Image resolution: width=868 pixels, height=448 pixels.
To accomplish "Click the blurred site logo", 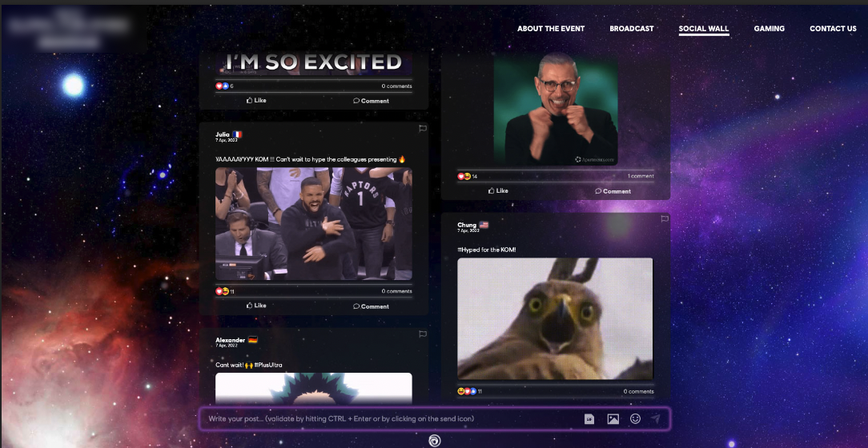I will [69, 29].
